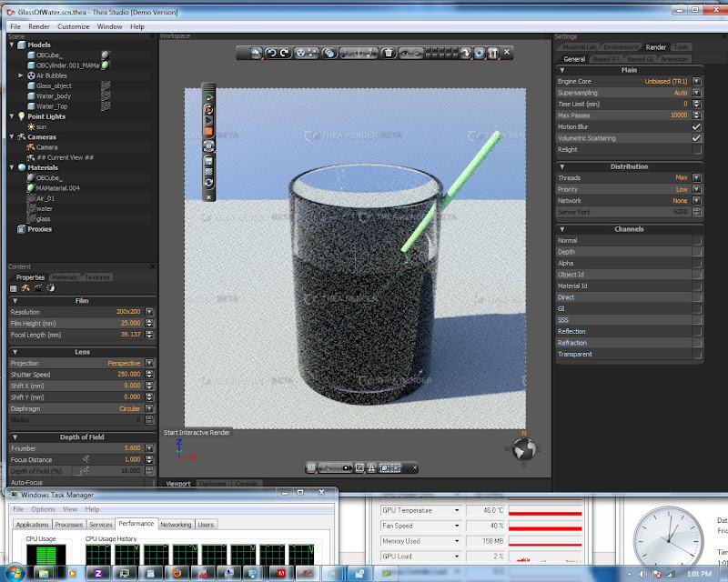Click the trash can delete icon
Screen dimensions: 728x582
pyautogui.click(x=389, y=54)
